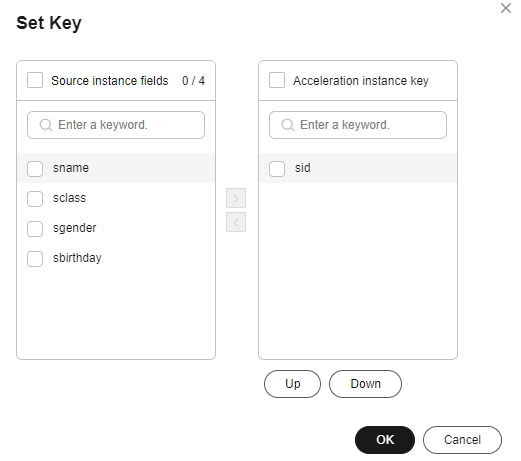The image size is (521, 461).
Task: Click the Down button
Action: 365,384
